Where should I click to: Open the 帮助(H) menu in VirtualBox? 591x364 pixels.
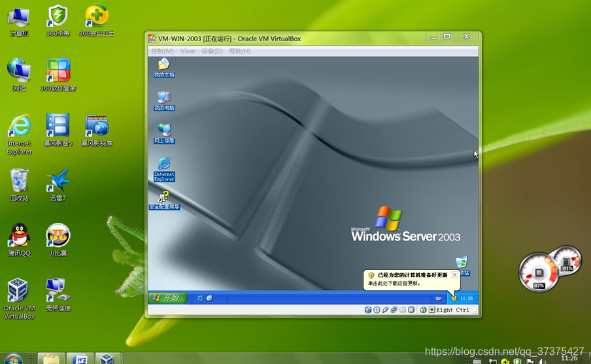point(240,51)
